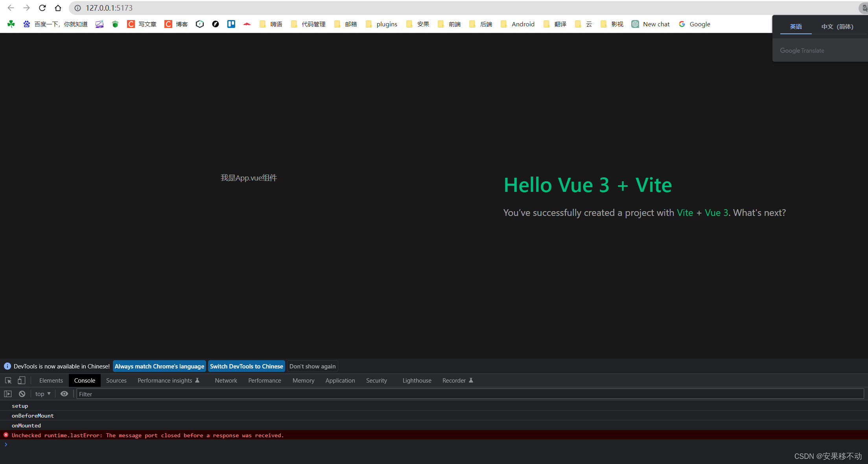Viewport: 868px width, 464px height.
Task: Toggle the console sidebar panel icon
Action: point(8,394)
